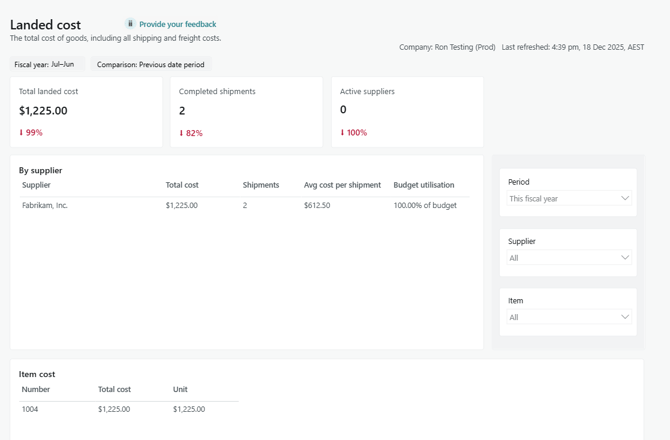Sort by the Total cost column in By supplier
This screenshot has width=670, height=440.
tap(182, 185)
